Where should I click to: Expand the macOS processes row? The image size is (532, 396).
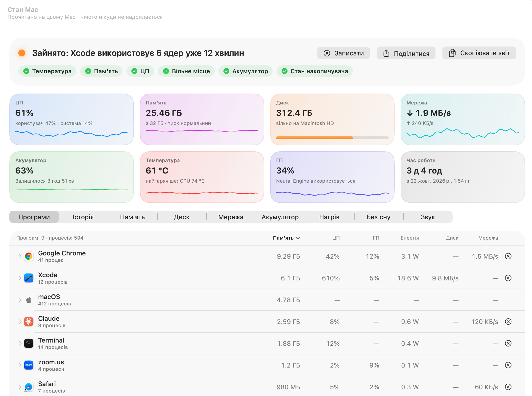tap(20, 300)
